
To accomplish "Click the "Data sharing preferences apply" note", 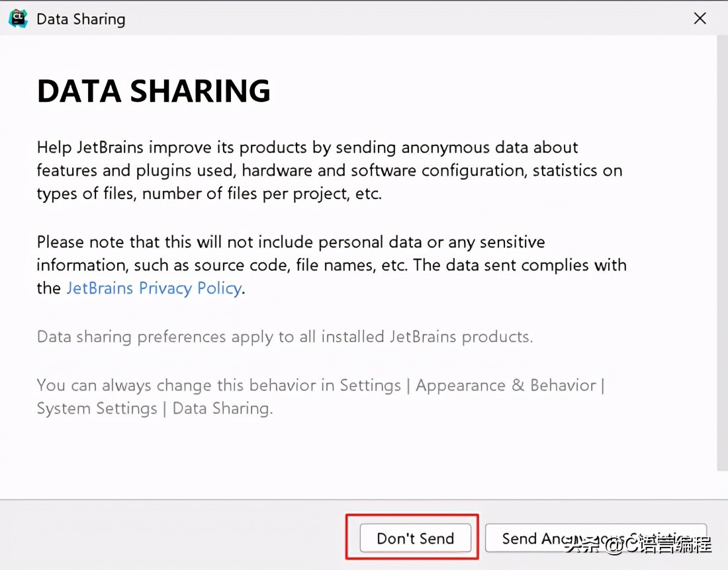I will (x=285, y=337).
